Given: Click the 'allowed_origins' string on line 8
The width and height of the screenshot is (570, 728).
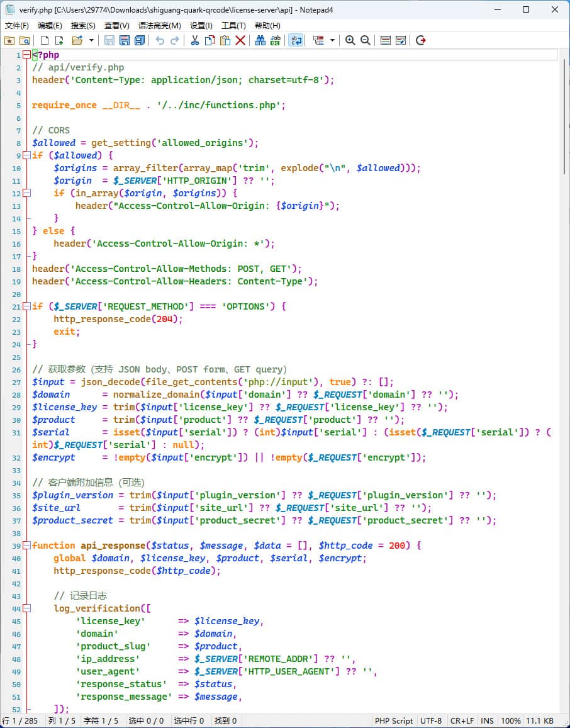Looking at the screenshot, I should click(x=202, y=143).
